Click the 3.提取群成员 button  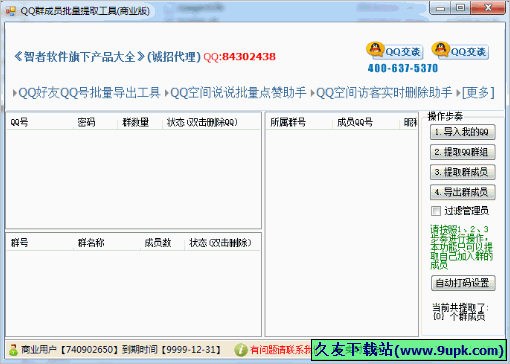pos(463,172)
